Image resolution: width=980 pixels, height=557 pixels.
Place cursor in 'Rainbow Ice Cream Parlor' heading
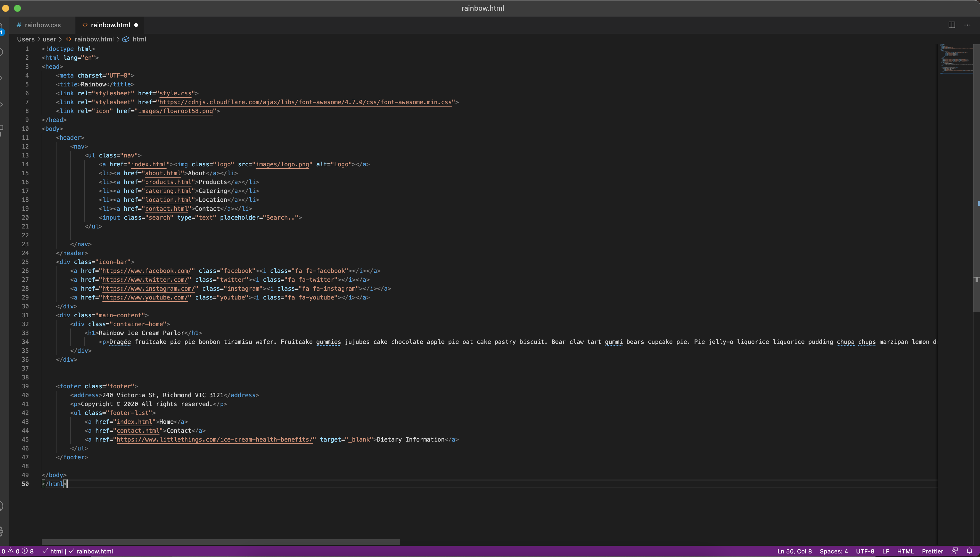(x=142, y=333)
